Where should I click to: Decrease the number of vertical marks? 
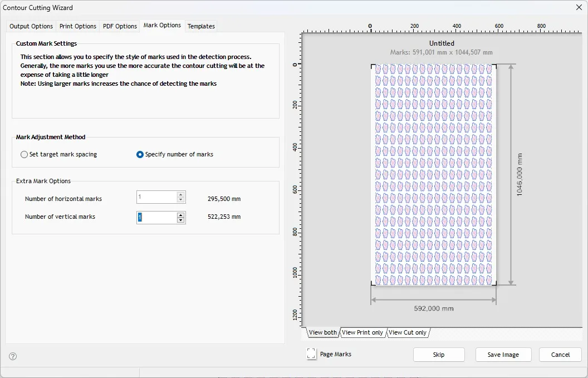point(181,220)
